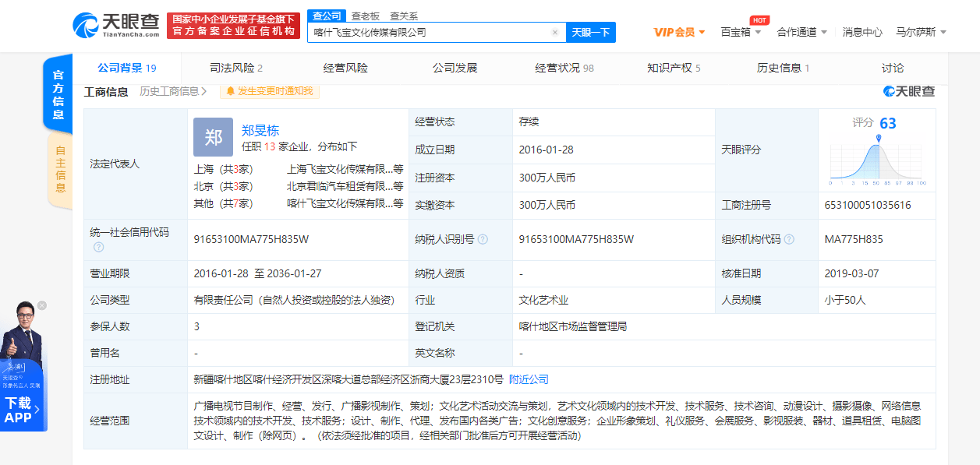Image resolution: width=980 pixels, height=465 pixels.
Task: Click the 国家中小企业发展子基金旗下 red banner
Action: [233, 25]
